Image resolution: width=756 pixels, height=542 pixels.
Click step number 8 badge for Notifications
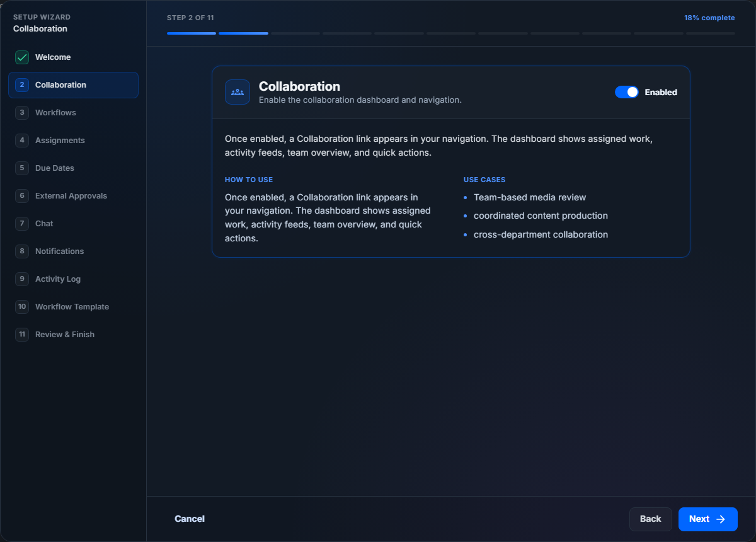pyautogui.click(x=22, y=251)
